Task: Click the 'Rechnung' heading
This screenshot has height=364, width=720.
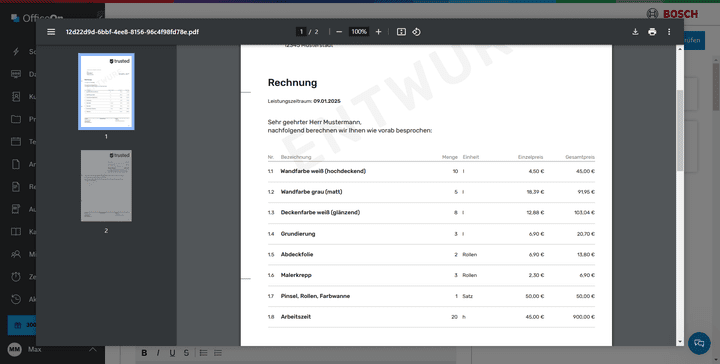Action: pos(292,83)
